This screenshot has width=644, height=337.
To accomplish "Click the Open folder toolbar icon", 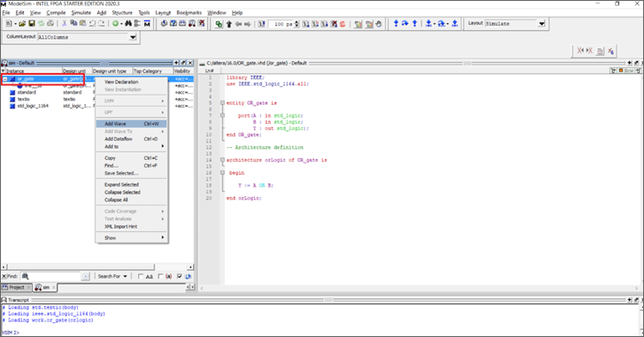I will coord(22,24).
